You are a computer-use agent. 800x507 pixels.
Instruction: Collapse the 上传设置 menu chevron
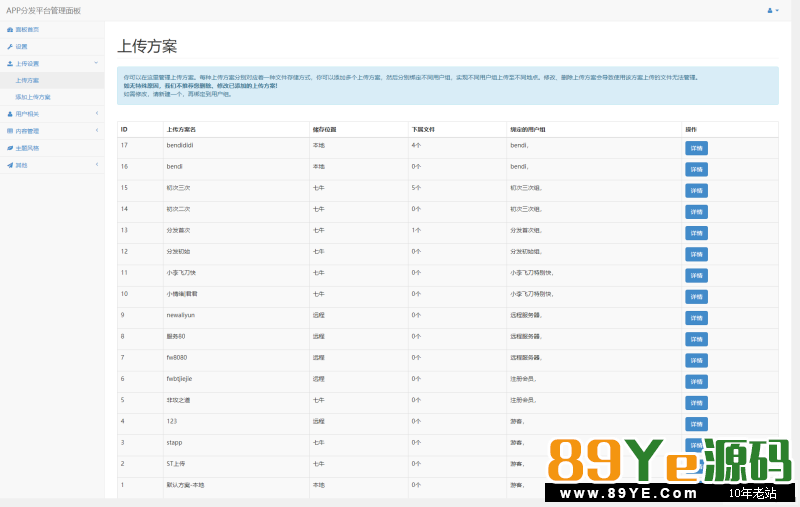pos(96,63)
